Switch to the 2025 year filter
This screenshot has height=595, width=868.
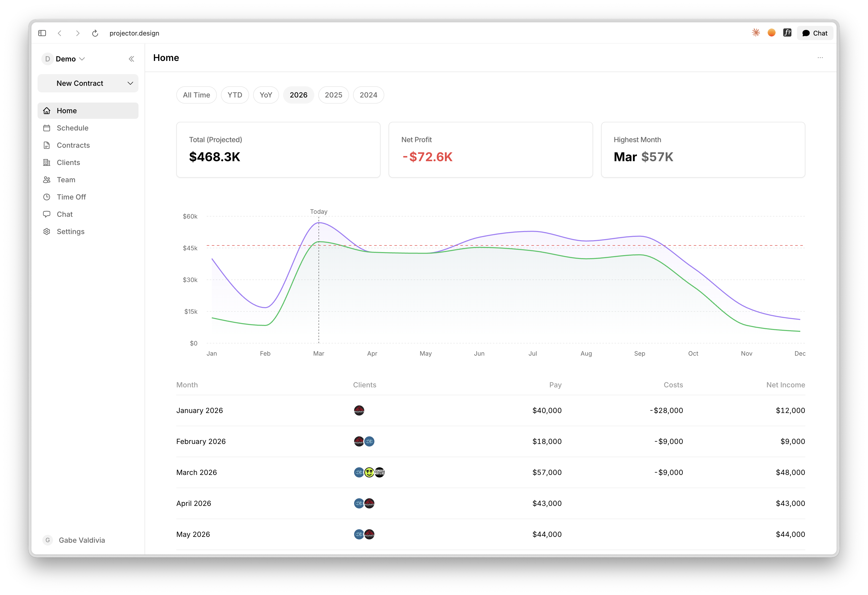click(x=333, y=95)
